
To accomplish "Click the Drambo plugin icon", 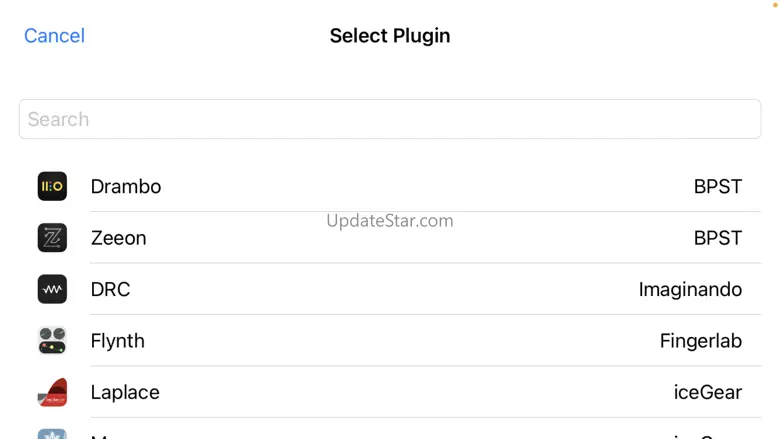I will point(52,186).
